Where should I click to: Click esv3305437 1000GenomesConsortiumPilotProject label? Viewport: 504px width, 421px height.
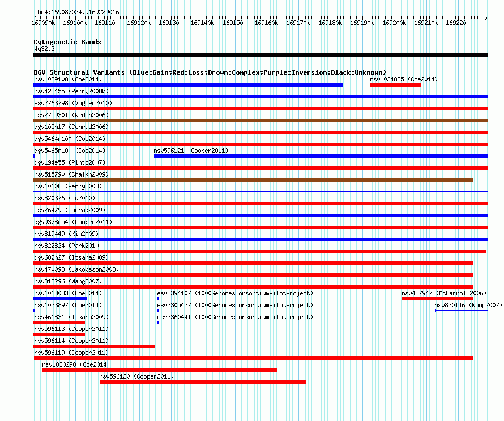[235, 305]
